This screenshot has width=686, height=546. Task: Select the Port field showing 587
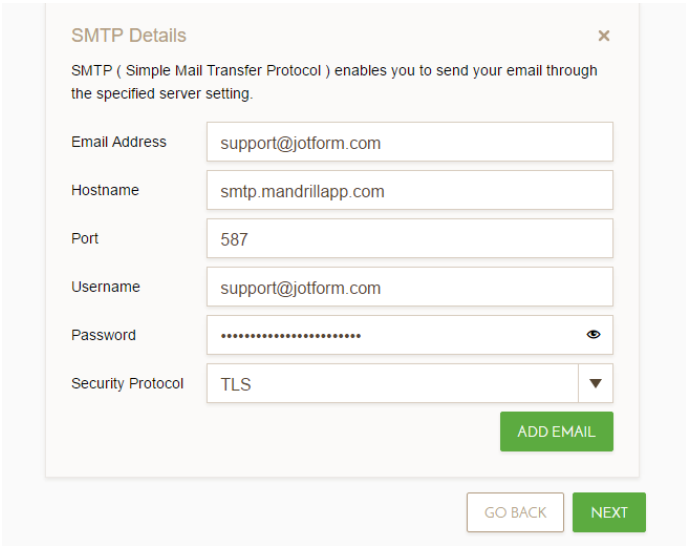tap(409, 239)
